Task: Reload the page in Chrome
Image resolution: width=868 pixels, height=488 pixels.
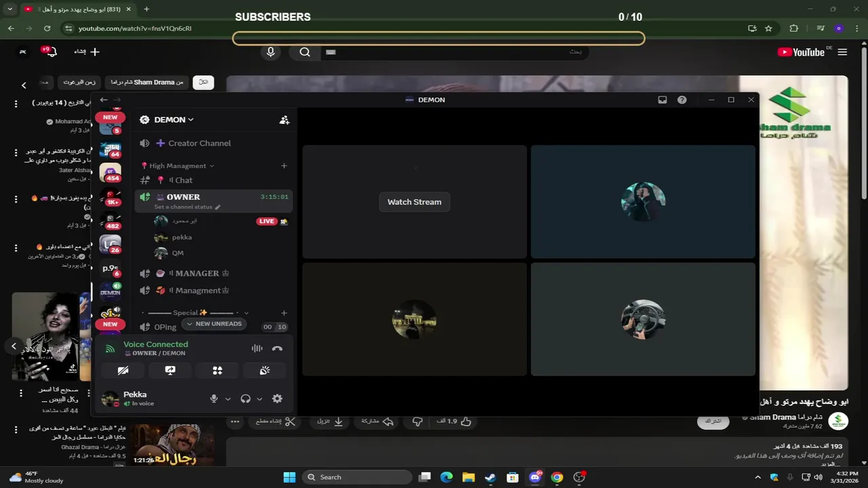Action: [47, 28]
